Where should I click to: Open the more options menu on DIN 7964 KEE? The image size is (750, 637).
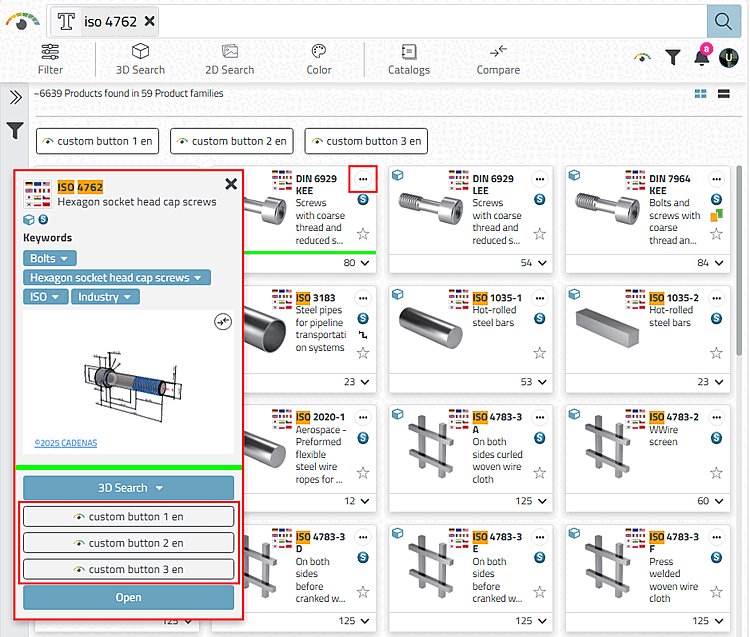click(717, 179)
